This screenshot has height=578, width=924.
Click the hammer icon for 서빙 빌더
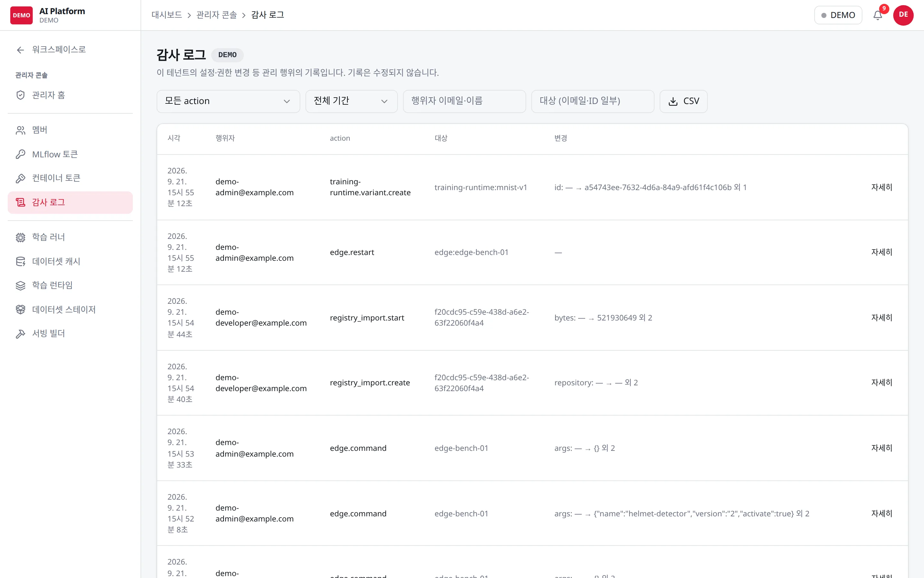coord(21,334)
